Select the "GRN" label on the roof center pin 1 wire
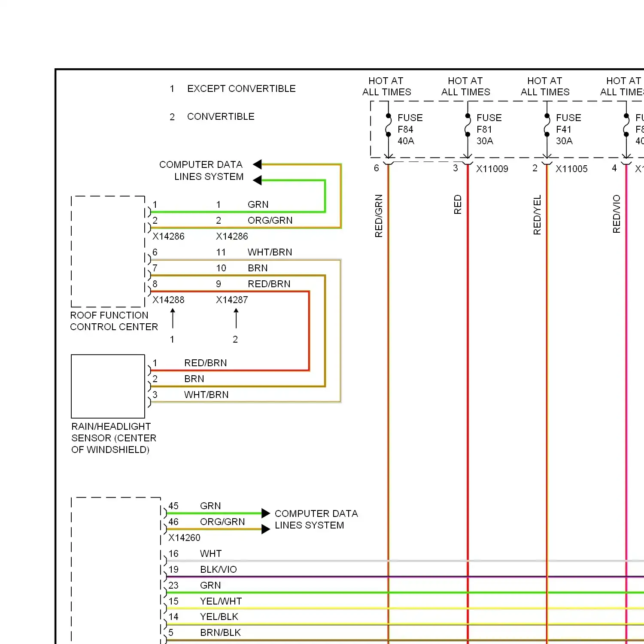Viewport: 644px width, 644px height. pos(258,205)
